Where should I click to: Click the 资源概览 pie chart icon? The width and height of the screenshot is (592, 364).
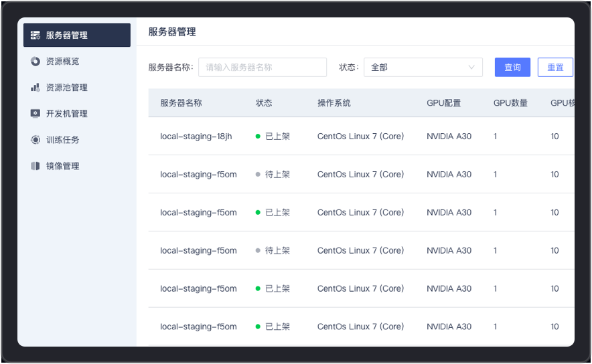pyautogui.click(x=35, y=62)
